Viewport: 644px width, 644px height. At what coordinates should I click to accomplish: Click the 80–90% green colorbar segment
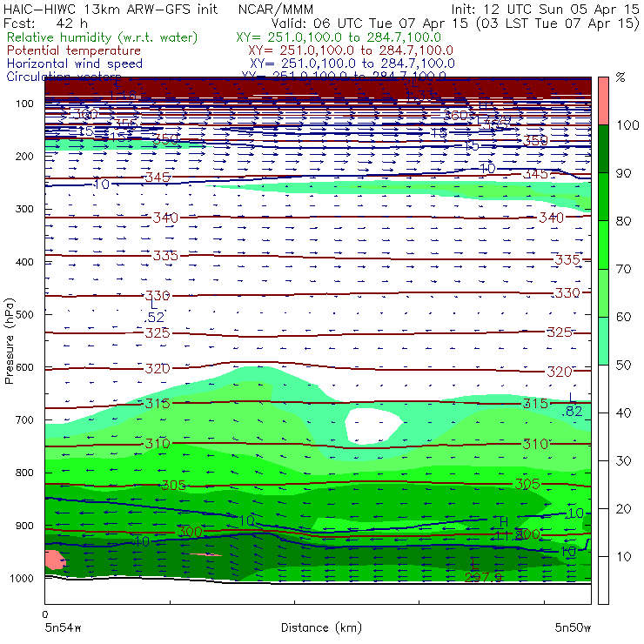[x=603, y=197]
